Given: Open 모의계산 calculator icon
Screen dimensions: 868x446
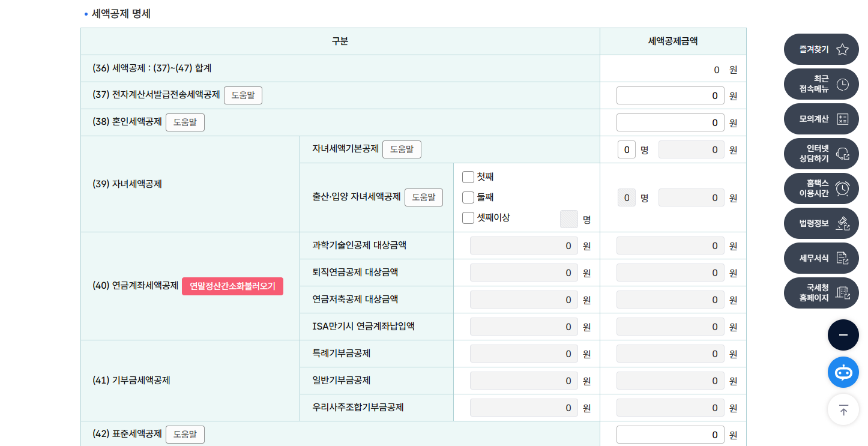Looking at the screenshot, I should point(842,119).
